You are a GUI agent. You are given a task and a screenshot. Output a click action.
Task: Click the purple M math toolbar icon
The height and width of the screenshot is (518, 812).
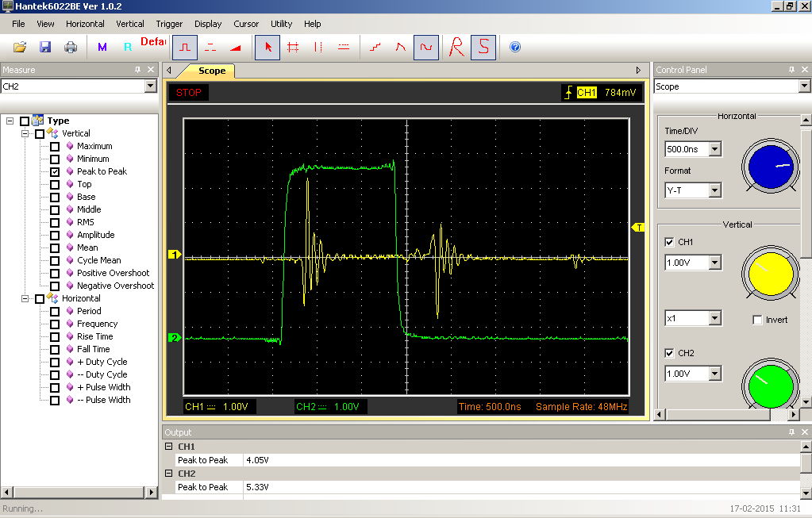[102, 47]
